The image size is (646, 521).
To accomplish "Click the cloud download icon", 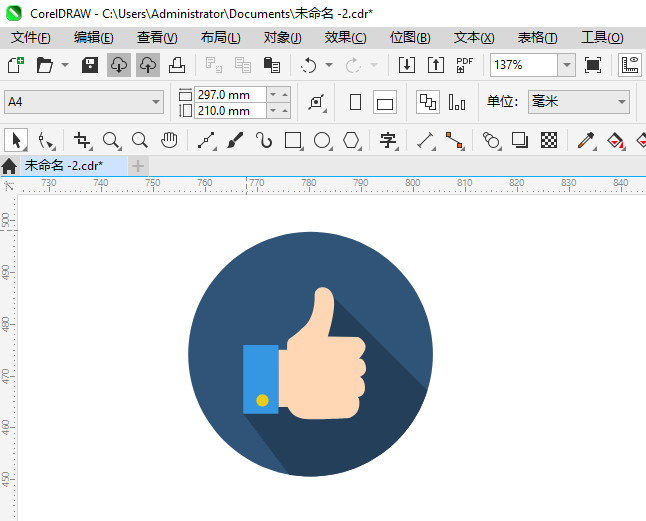I will (119, 65).
